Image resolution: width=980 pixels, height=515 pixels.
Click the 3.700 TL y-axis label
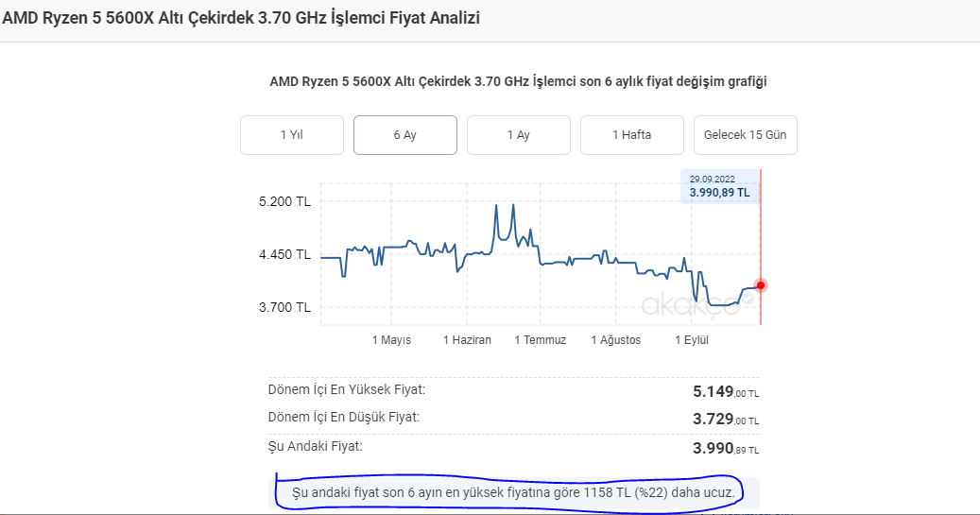(x=284, y=307)
